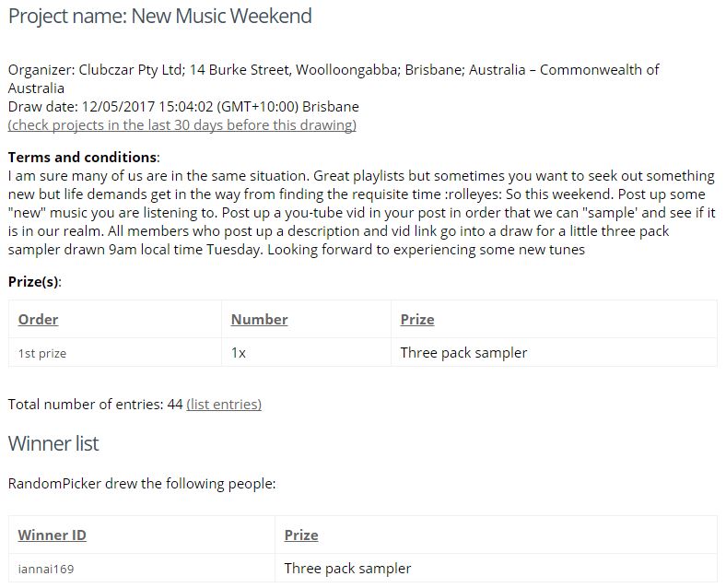Sort the winner list by Winner ID

coord(52,535)
